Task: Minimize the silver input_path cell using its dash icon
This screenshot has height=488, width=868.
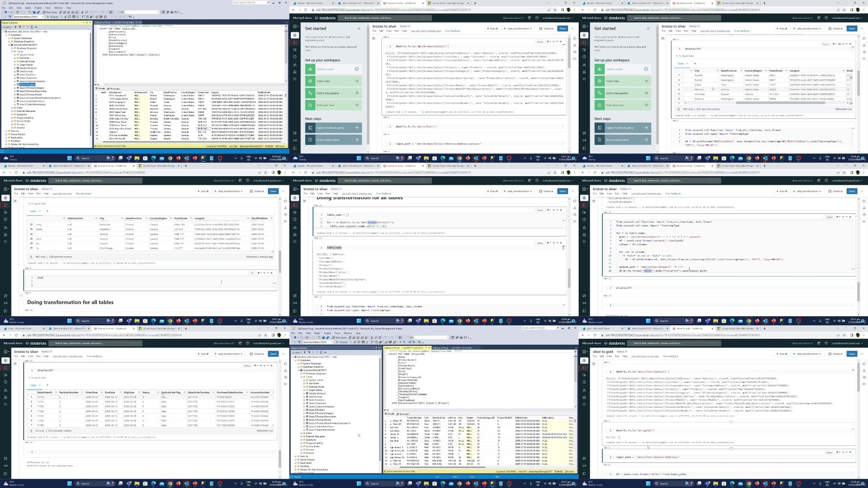Action: click(x=847, y=452)
